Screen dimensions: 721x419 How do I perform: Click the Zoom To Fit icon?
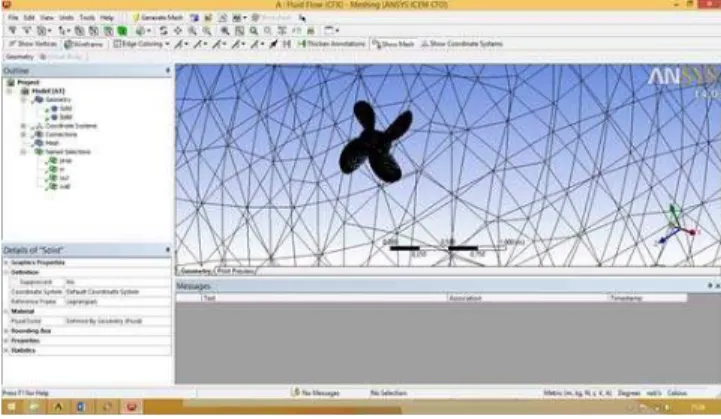pyautogui.click(x=225, y=31)
